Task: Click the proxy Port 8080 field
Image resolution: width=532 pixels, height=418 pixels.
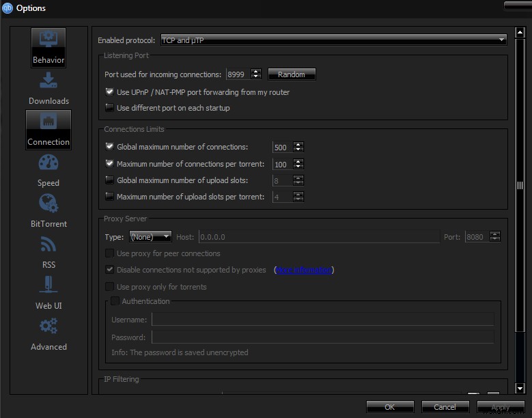Action: 477,237
